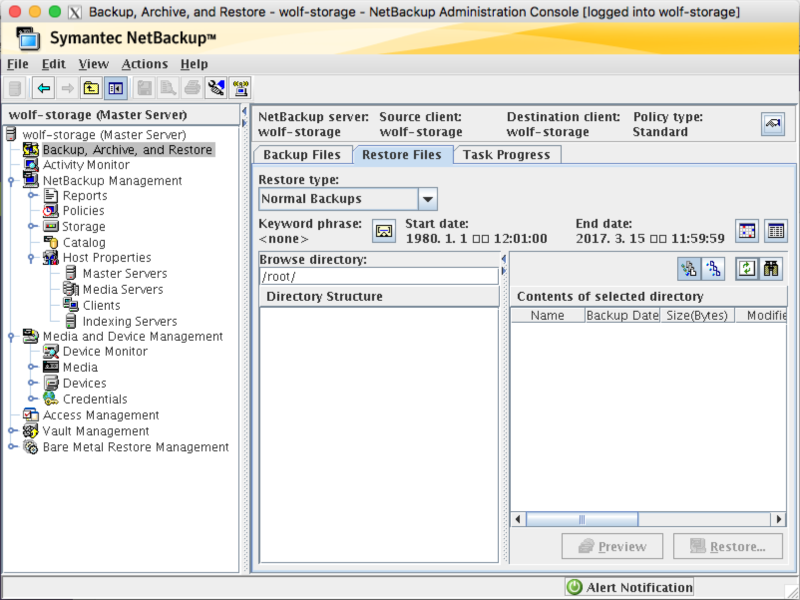
Task: Switch to the Task Progress tab
Action: point(507,155)
